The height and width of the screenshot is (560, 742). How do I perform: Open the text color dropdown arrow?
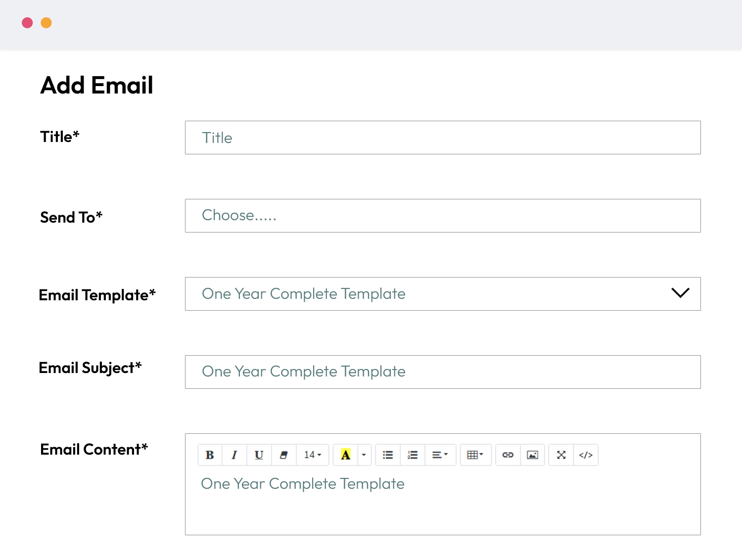(x=364, y=455)
